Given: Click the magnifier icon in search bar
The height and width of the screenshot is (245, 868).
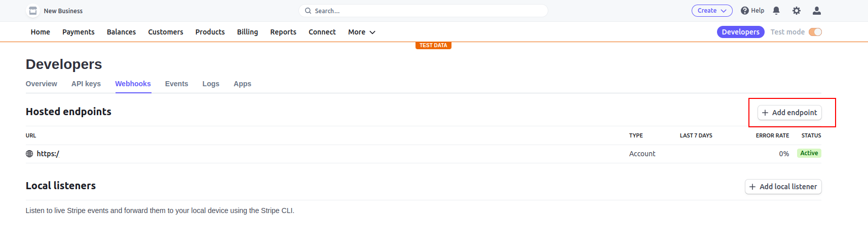Looking at the screenshot, I should pyautogui.click(x=308, y=11).
